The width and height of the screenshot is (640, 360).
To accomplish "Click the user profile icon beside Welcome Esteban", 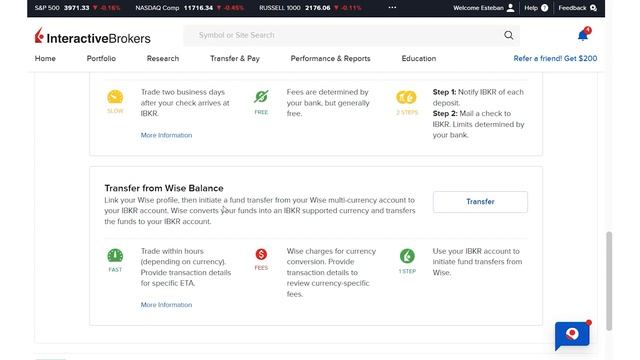I will (x=510, y=8).
